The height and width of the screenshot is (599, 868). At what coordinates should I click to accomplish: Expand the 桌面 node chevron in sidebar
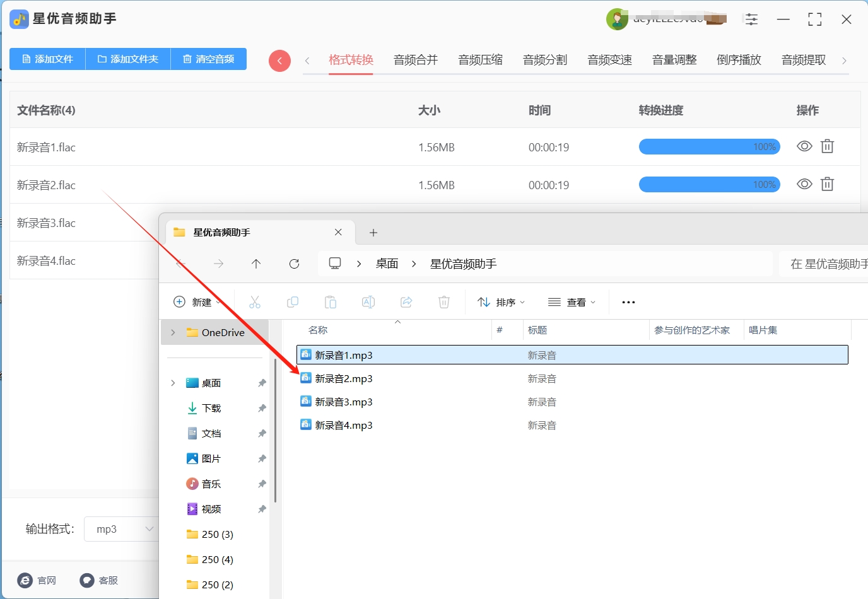(x=173, y=383)
